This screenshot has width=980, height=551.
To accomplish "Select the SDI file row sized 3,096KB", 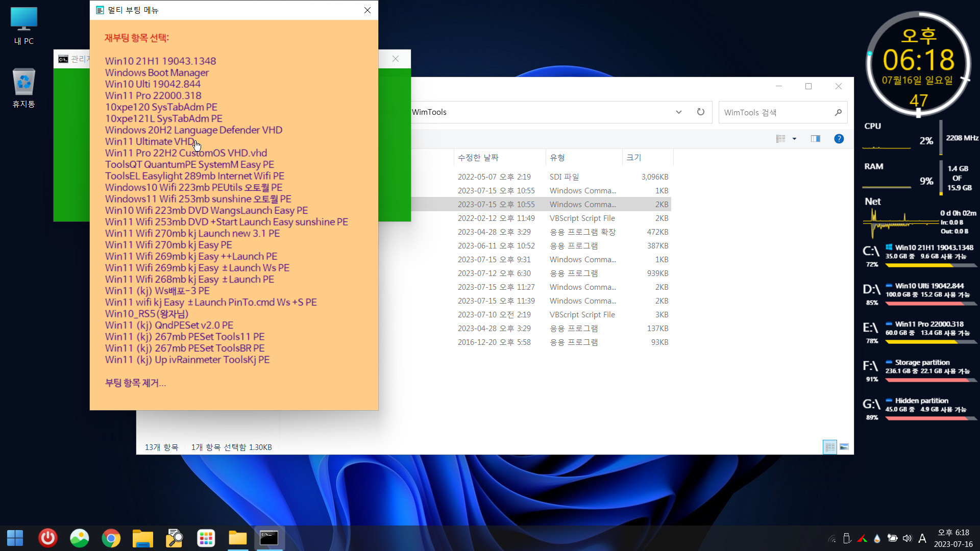I will point(541,177).
